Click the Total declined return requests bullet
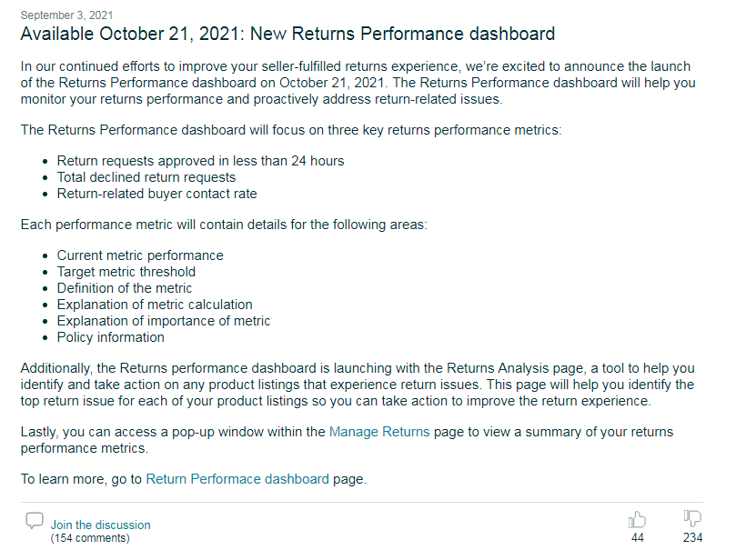The width and height of the screenshot is (736, 560). (x=146, y=177)
